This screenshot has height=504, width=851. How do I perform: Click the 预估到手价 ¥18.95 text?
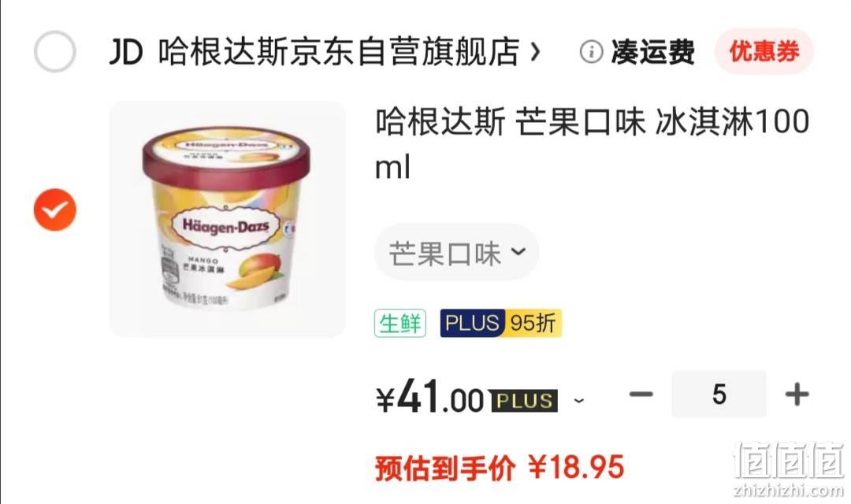tap(500, 468)
